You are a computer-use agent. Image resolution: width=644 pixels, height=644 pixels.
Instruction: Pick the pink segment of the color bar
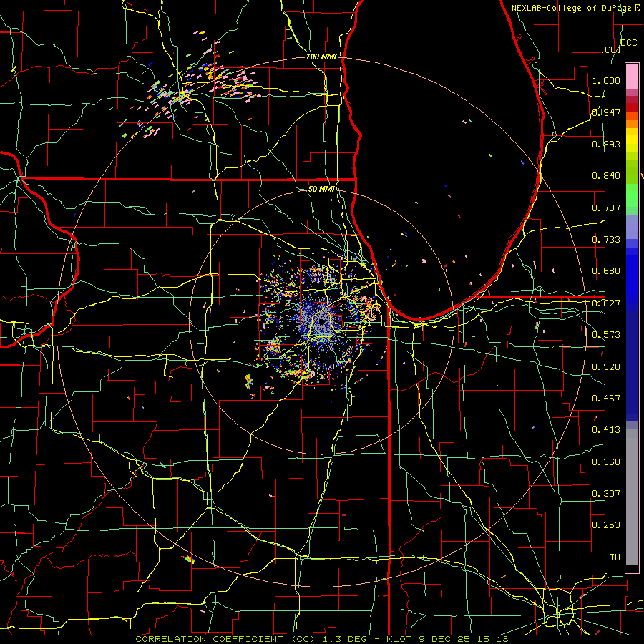click(x=632, y=76)
